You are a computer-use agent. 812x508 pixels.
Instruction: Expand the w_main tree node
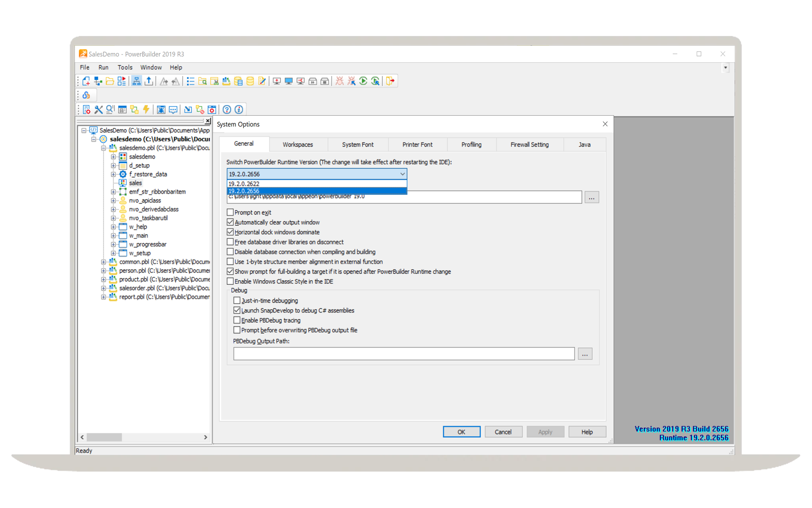(x=113, y=235)
